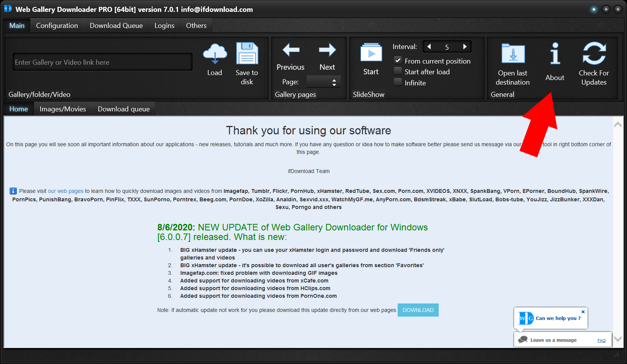Enable Infinite slideshow checkbox

pos(398,82)
